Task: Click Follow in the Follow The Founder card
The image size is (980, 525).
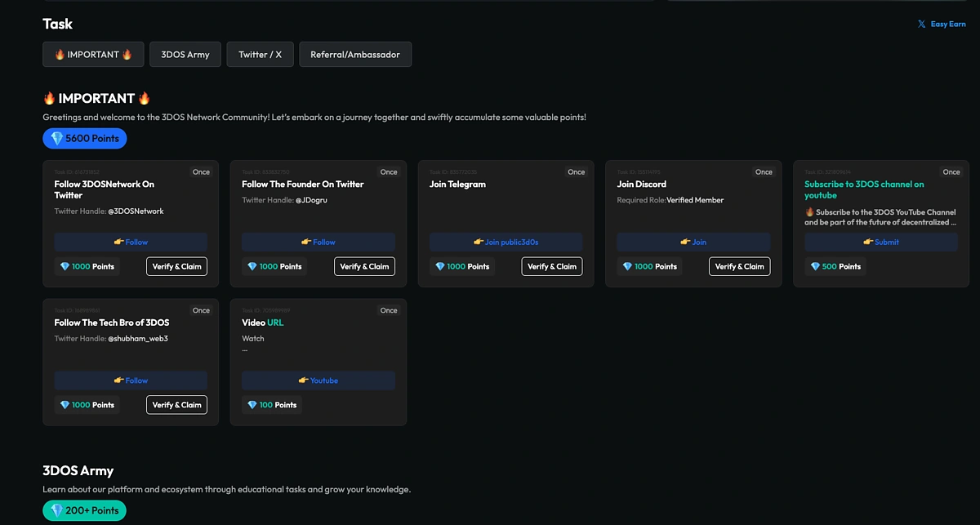Action: [318, 242]
